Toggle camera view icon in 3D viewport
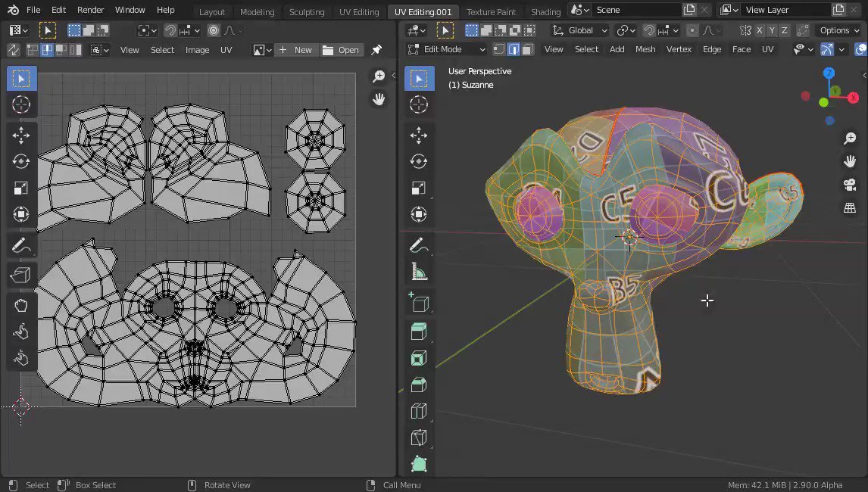 (850, 184)
